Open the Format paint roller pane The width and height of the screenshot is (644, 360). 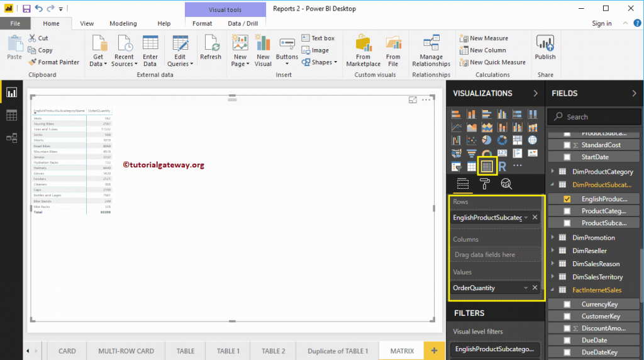484,184
